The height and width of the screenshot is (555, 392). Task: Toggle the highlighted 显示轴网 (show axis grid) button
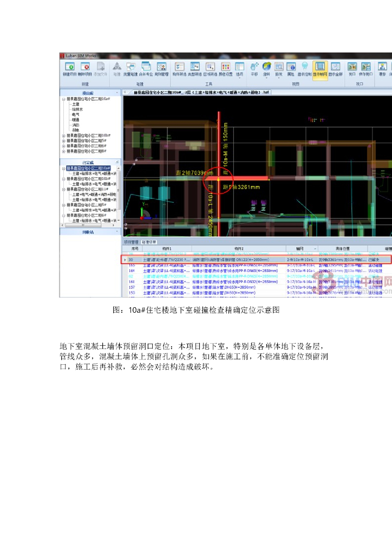point(320,70)
